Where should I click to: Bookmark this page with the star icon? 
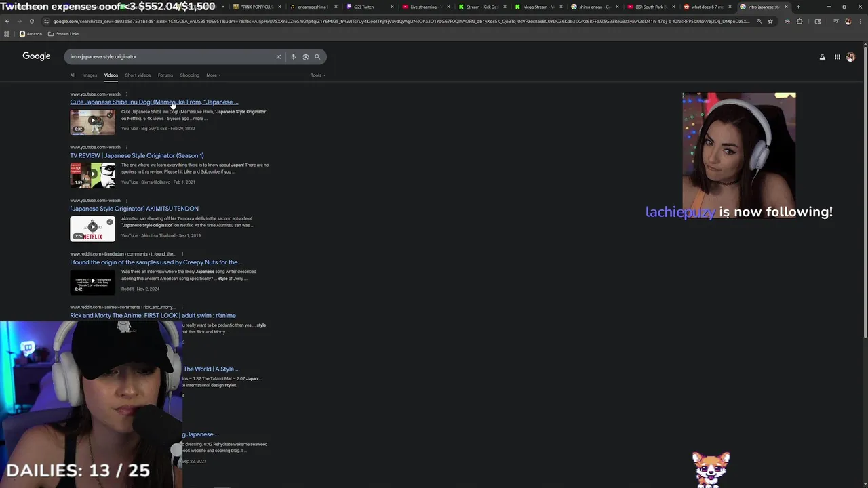pyautogui.click(x=770, y=21)
